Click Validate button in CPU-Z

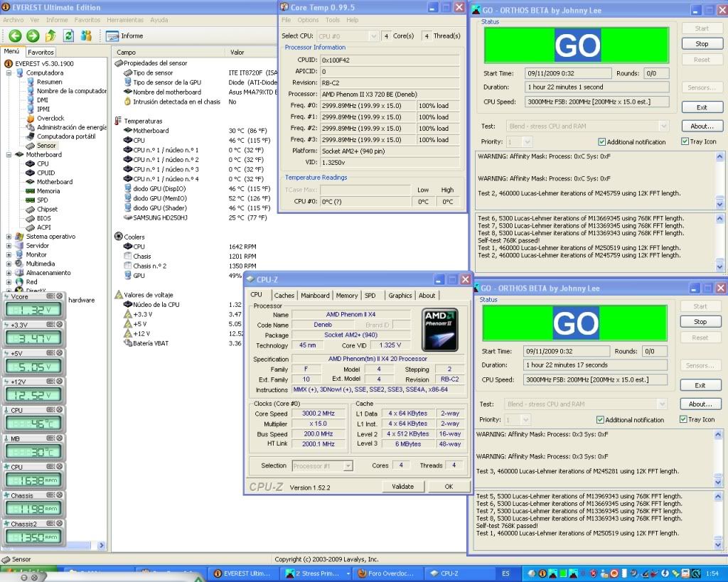point(402,486)
